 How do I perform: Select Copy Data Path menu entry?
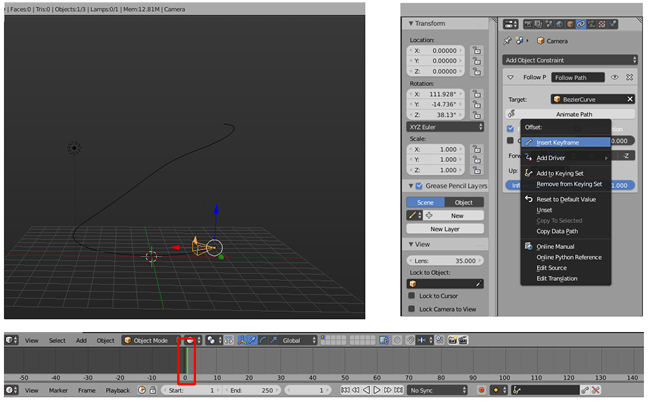557,231
